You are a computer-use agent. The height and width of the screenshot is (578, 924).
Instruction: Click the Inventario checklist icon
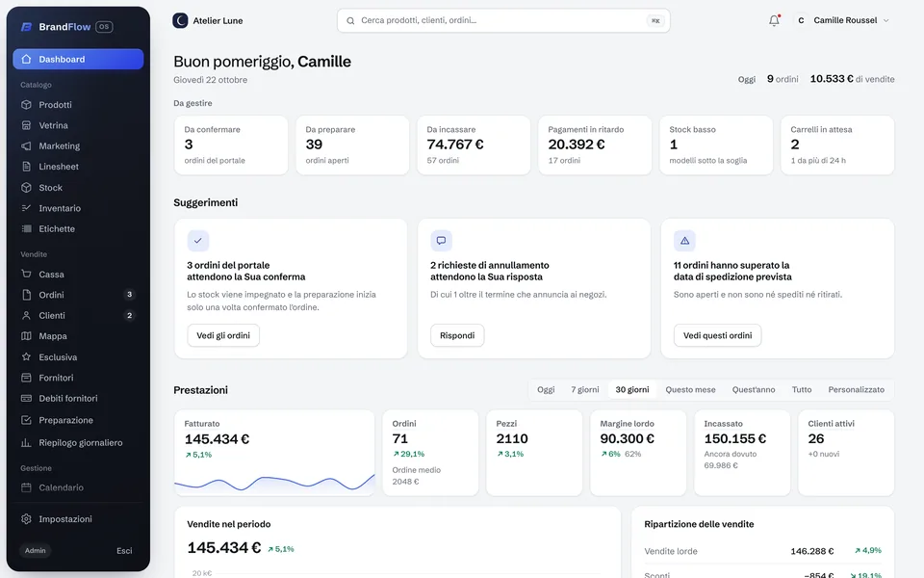(26, 208)
